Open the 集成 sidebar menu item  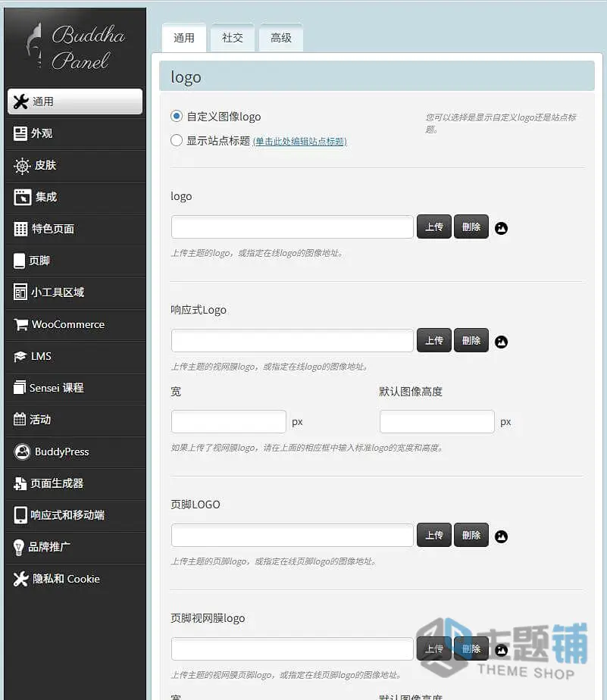coord(75,197)
